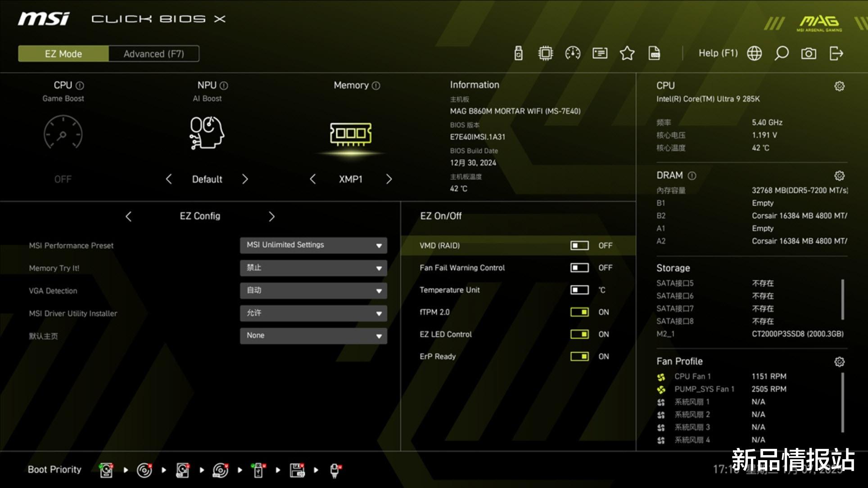
Task: Open Help (F1)
Action: (718, 53)
